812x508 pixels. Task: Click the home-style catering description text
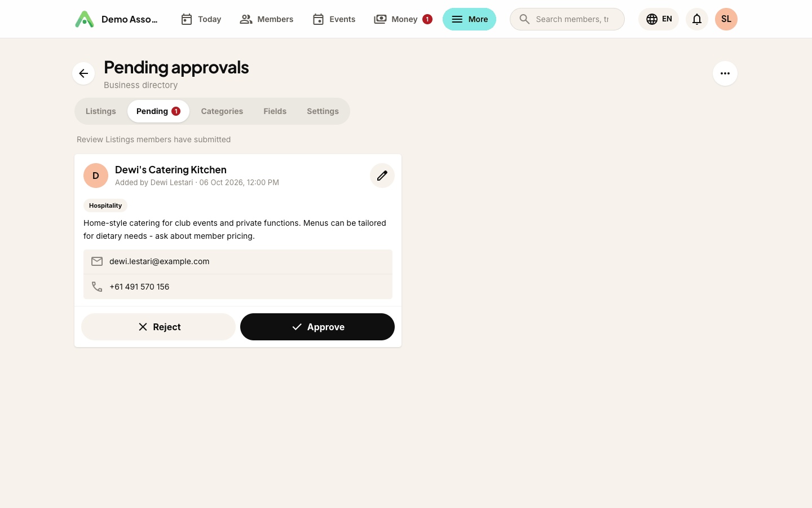pos(235,230)
